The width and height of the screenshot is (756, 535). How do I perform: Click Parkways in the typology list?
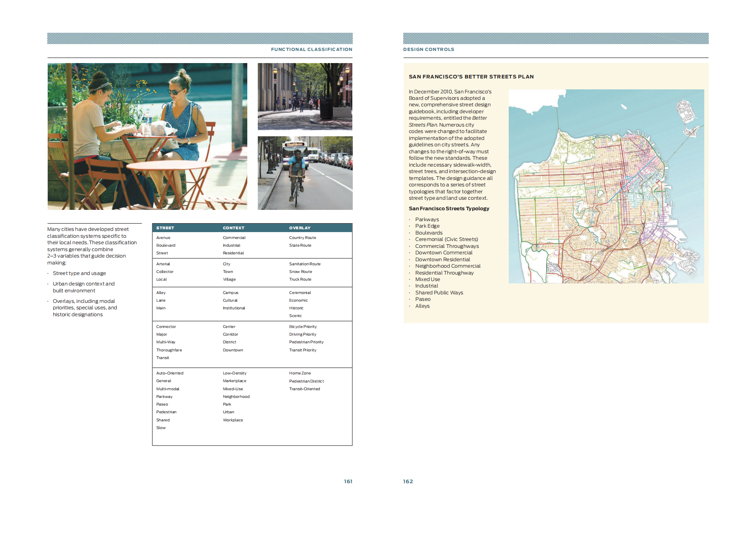[x=427, y=220]
